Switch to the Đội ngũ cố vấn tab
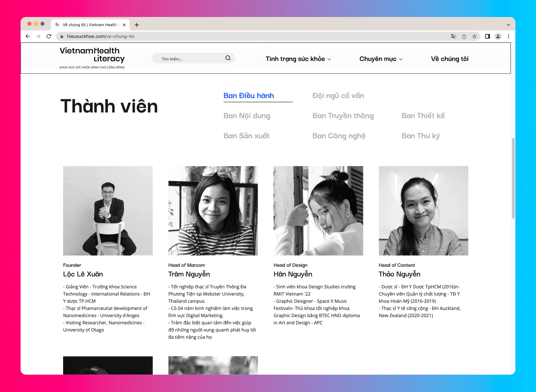This screenshot has width=536, height=392. tap(338, 96)
